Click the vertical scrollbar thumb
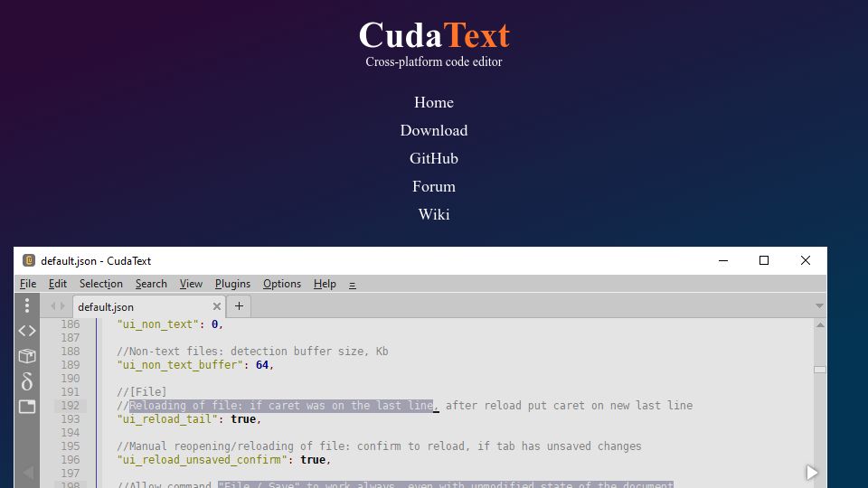Screen dimensions: 868x488 820,370
